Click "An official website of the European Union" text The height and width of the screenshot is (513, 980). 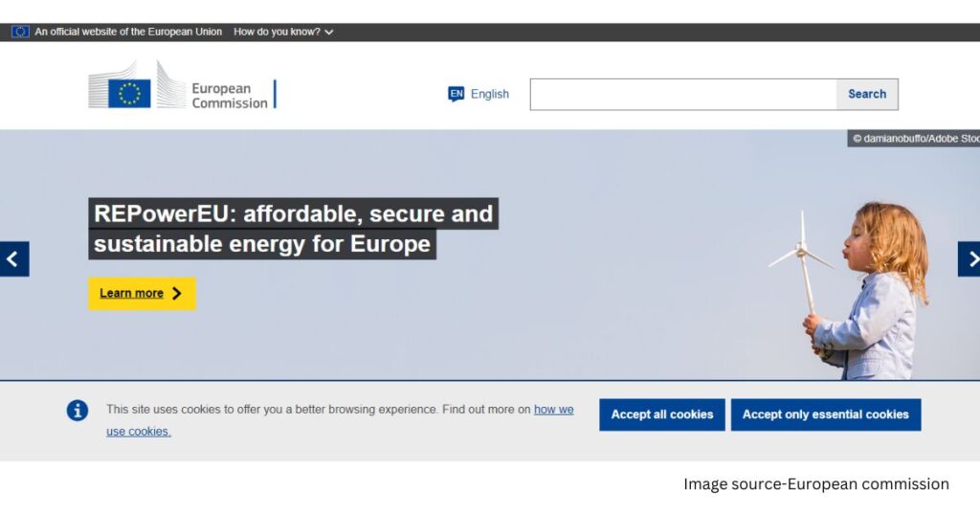click(x=128, y=32)
